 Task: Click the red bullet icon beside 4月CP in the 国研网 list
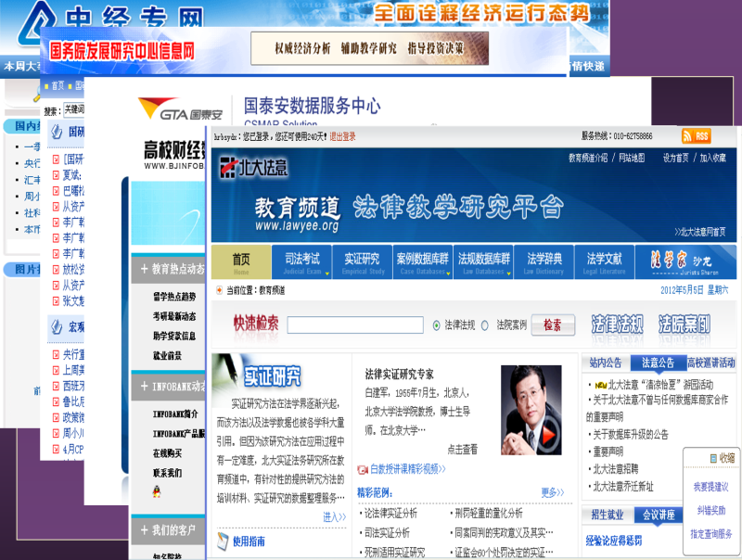point(56,449)
